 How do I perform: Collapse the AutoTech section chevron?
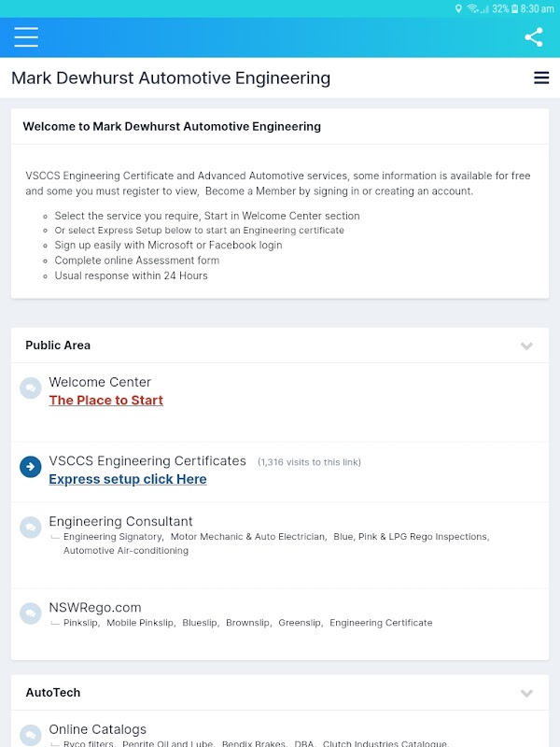[526, 693]
